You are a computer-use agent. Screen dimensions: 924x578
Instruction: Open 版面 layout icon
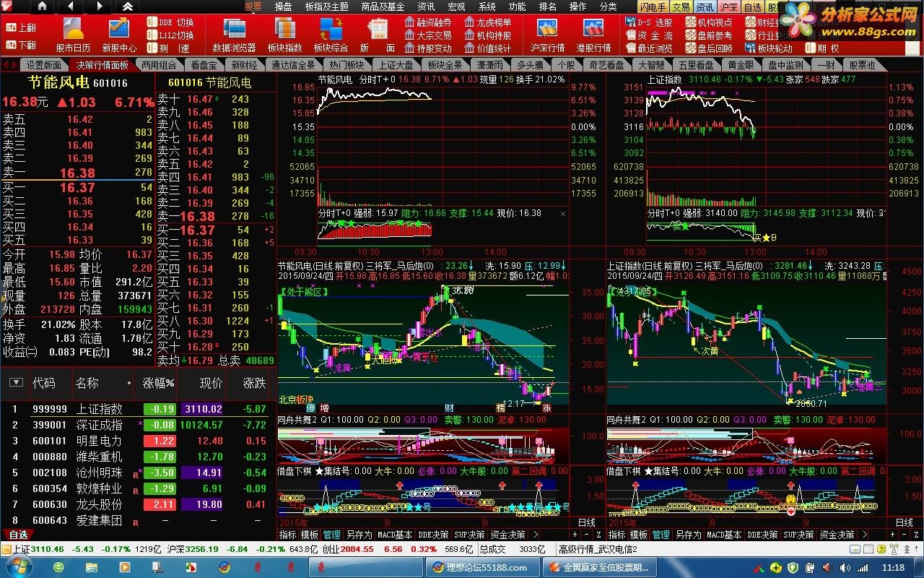coord(378,35)
